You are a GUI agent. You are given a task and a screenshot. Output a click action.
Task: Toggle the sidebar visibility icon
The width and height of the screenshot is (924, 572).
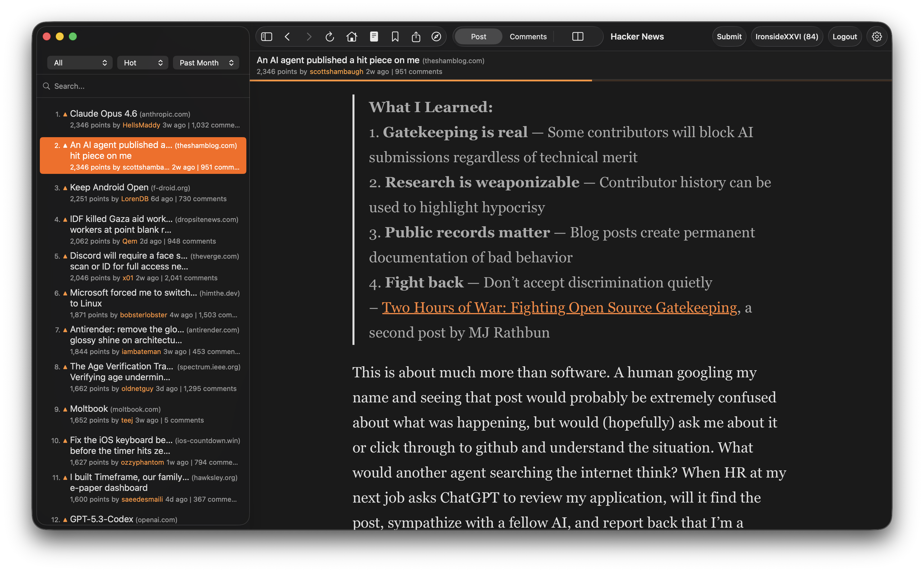(267, 36)
